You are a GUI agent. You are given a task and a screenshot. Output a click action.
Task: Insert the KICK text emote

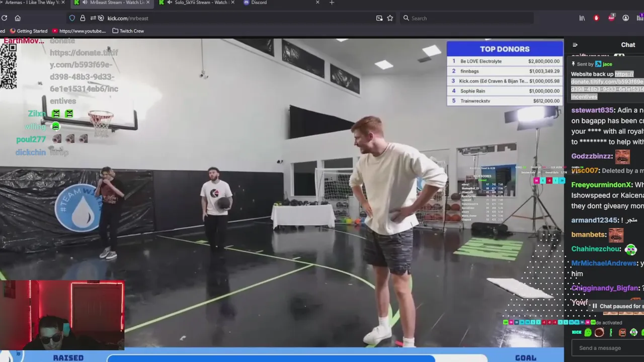577,332
